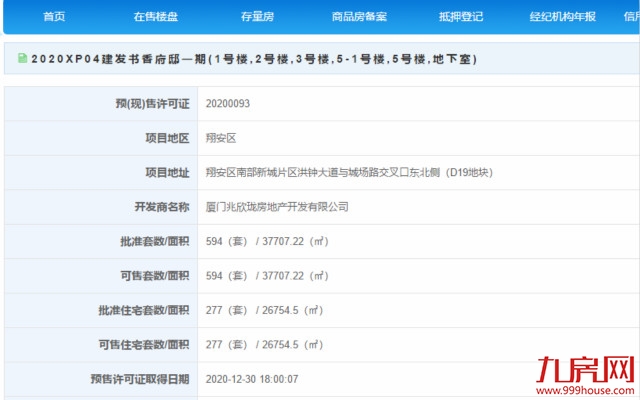Click the value in the 批准住宅套数/面积 row
640x400 pixels.
(264, 310)
